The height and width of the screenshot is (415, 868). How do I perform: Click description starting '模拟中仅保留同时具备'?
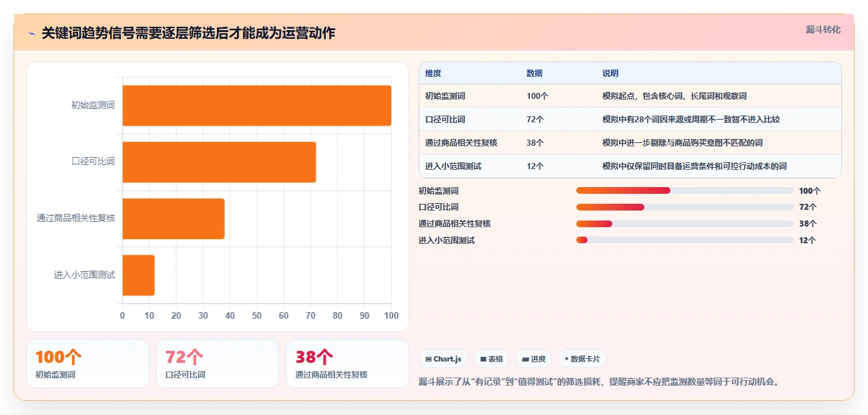(x=694, y=166)
